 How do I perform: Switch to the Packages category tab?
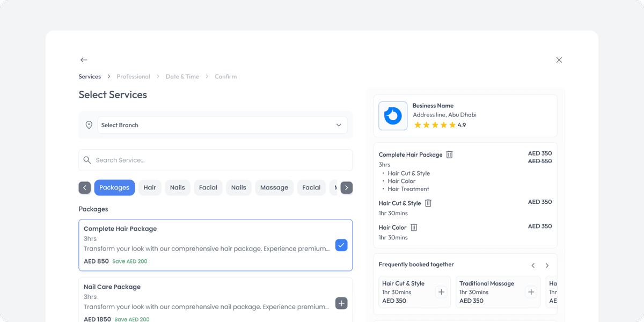pos(114,187)
